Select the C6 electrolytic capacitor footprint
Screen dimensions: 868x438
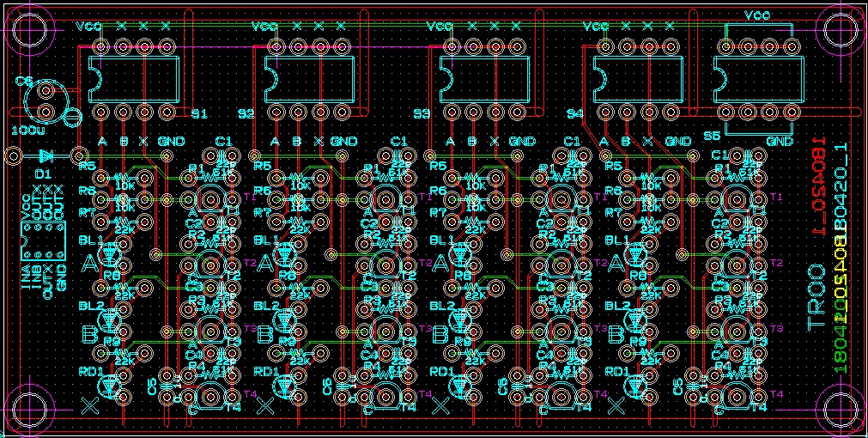pos(47,100)
